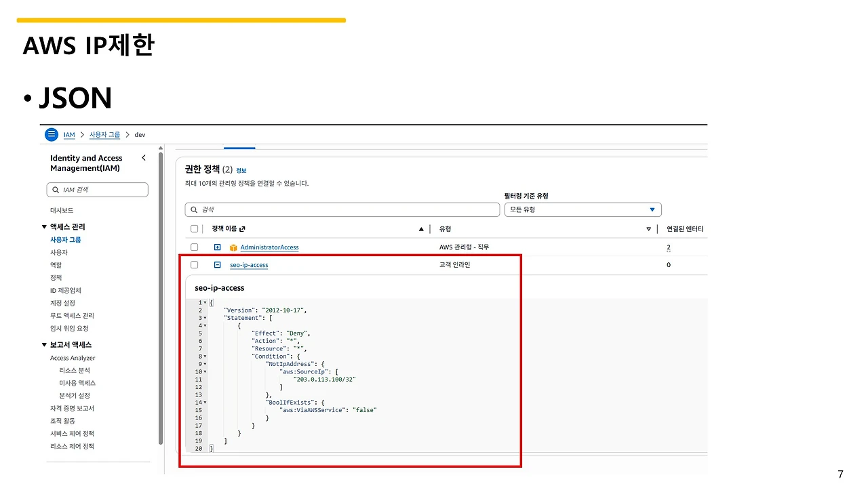Click the "Version": "2012-10-17" line in JSON
Viewport: 868px width, 488px height.
click(x=266, y=310)
